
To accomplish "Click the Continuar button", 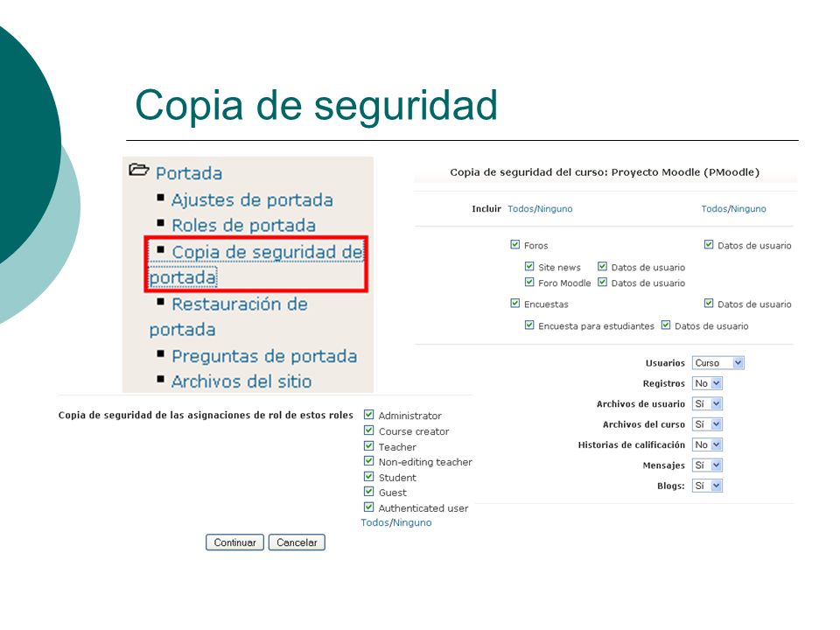I will click(x=234, y=542).
